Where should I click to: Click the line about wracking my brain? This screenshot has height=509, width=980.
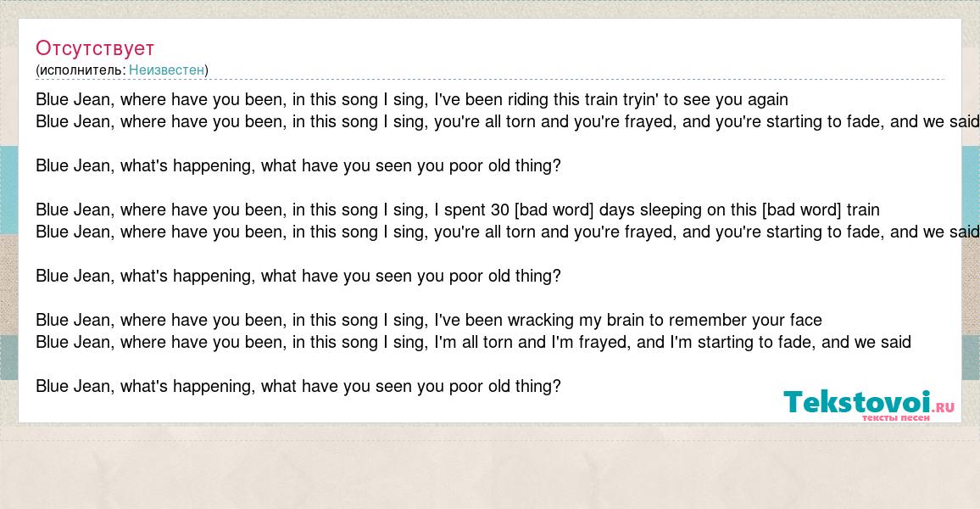(x=429, y=320)
